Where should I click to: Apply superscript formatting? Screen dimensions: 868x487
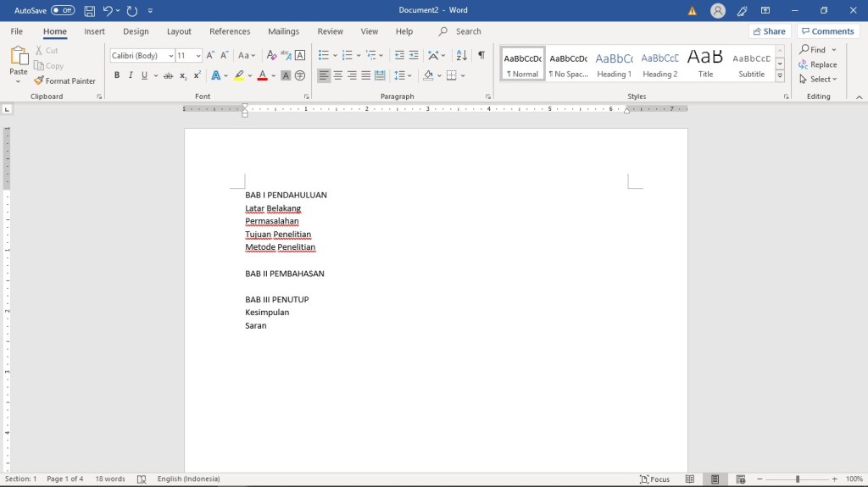[x=198, y=75]
